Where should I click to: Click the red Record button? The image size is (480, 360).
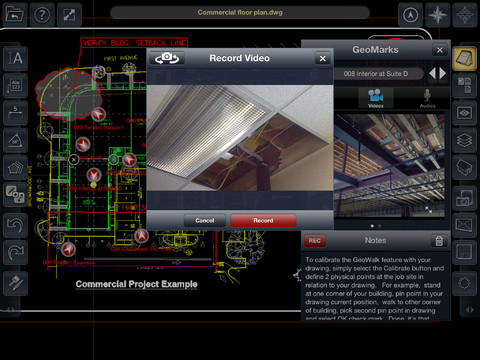point(263,220)
